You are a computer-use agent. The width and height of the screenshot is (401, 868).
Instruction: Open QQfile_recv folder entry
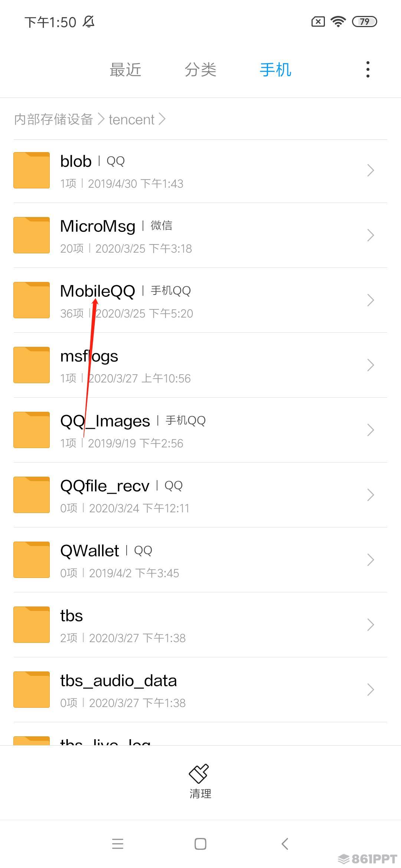coord(200,495)
